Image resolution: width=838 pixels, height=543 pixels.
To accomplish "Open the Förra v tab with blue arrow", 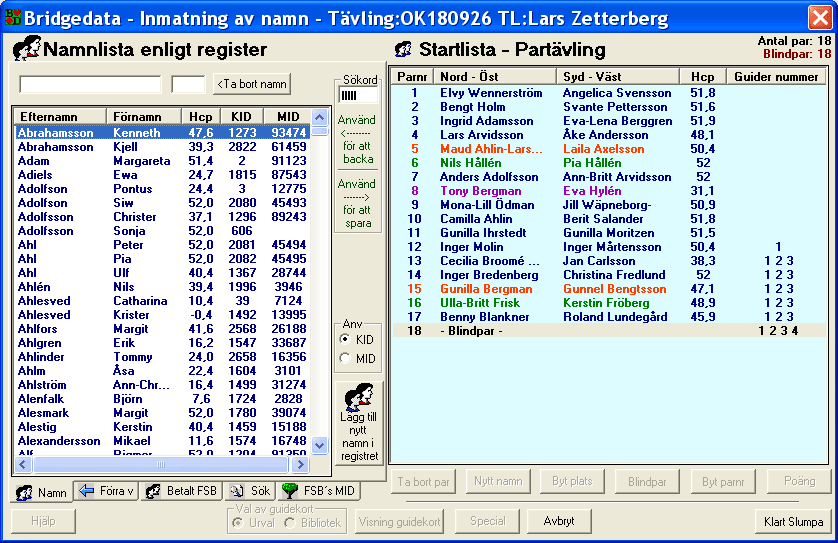I will click(x=106, y=491).
